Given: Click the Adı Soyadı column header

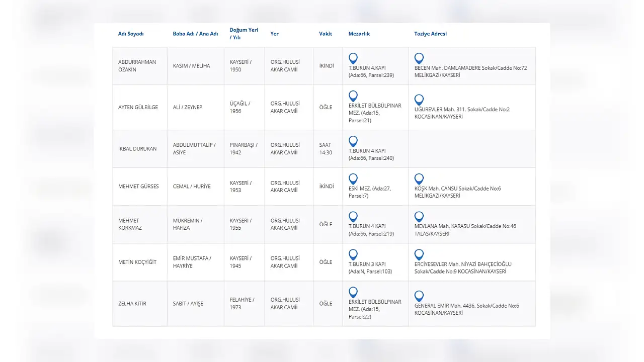Looking at the screenshot, I should tap(131, 34).
